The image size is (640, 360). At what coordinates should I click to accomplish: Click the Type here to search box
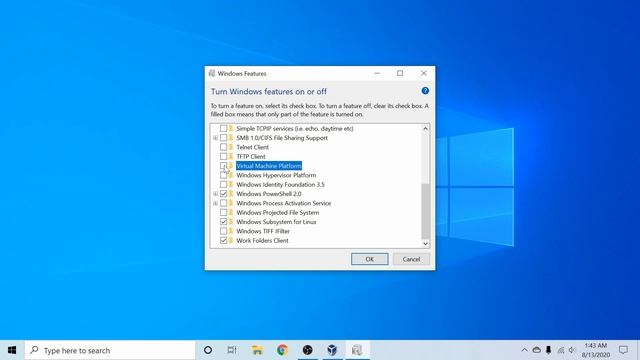pos(110,350)
